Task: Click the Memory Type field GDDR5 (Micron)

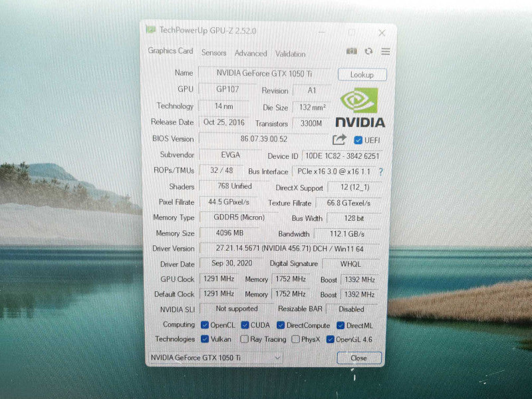Action: pos(239,217)
